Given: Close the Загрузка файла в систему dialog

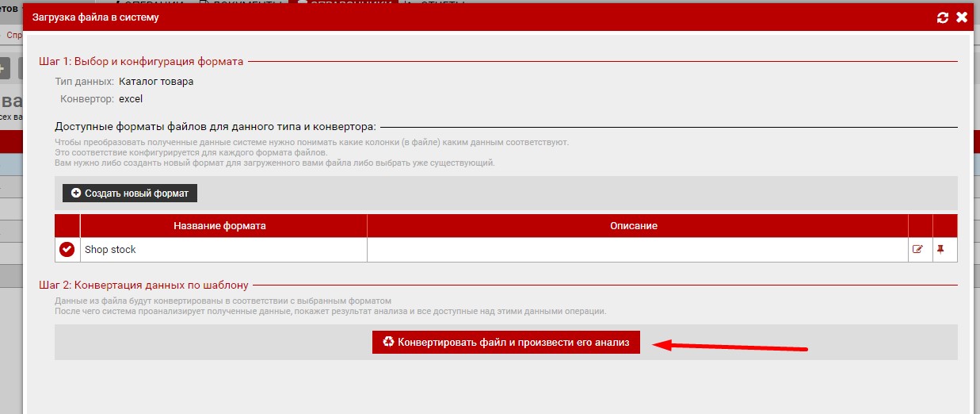Looking at the screenshot, I should pos(962,17).
